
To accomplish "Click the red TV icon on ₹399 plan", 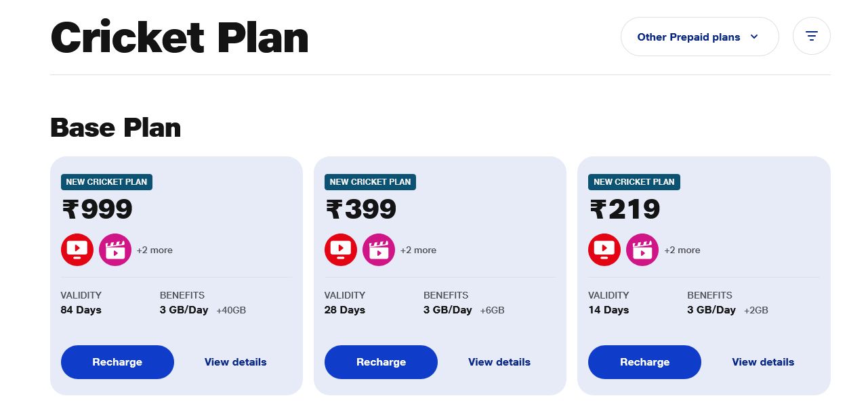I will 341,250.
